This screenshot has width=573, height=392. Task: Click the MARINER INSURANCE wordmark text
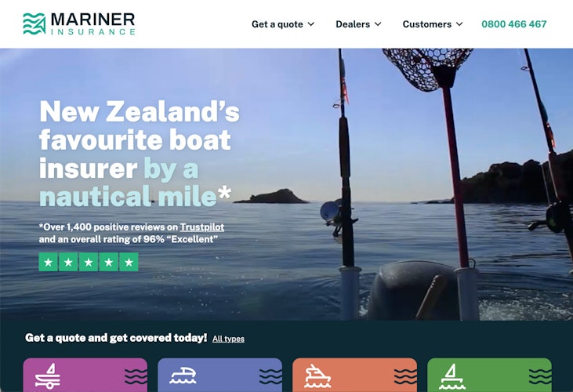[x=93, y=24]
